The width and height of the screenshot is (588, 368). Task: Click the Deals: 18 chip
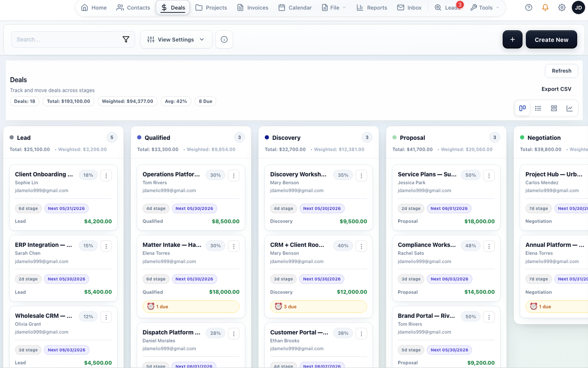coord(25,101)
